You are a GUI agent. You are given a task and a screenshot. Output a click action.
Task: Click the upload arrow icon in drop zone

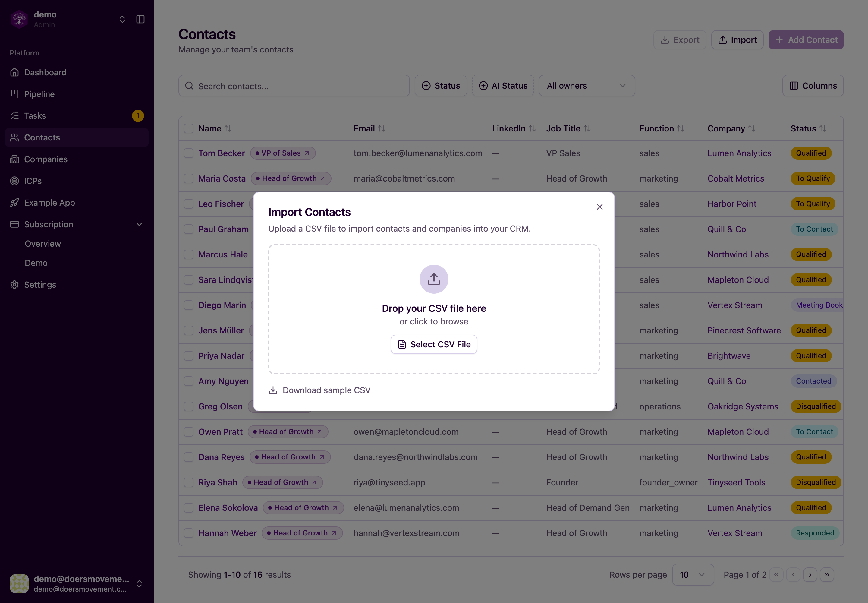pyautogui.click(x=434, y=279)
